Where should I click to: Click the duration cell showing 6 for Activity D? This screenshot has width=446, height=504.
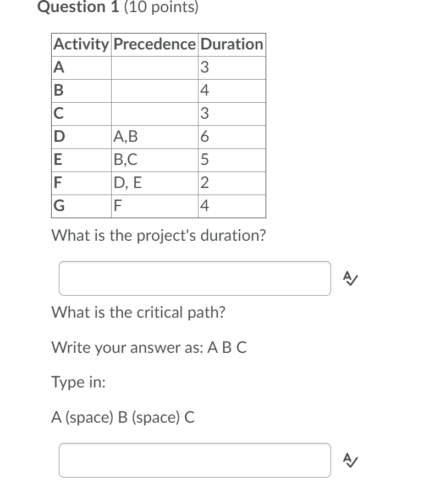pyautogui.click(x=232, y=137)
